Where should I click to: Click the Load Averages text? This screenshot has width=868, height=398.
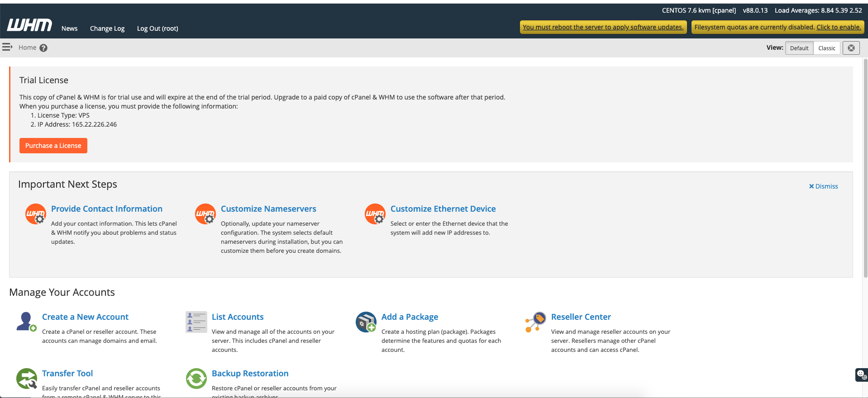pyautogui.click(x=818, y=10)
